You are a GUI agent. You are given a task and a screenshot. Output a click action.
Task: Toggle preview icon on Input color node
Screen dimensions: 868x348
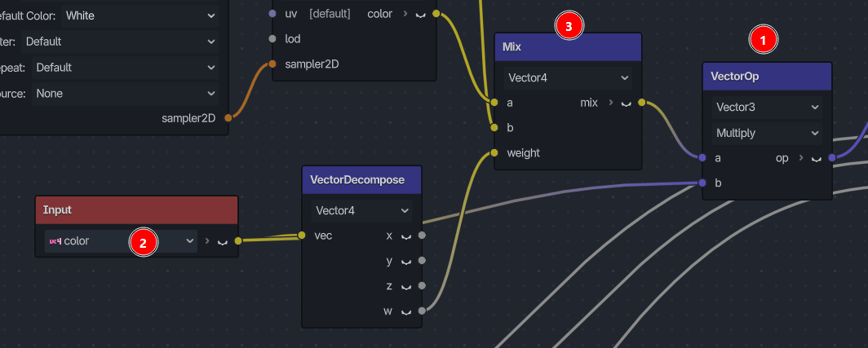(x=223, y=241)
